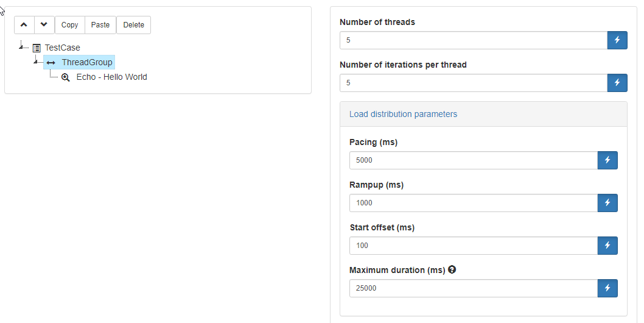Collapse the ThreadGroup tree node arrow
Viewport: 644px width, 323px height.
point(36,62)
